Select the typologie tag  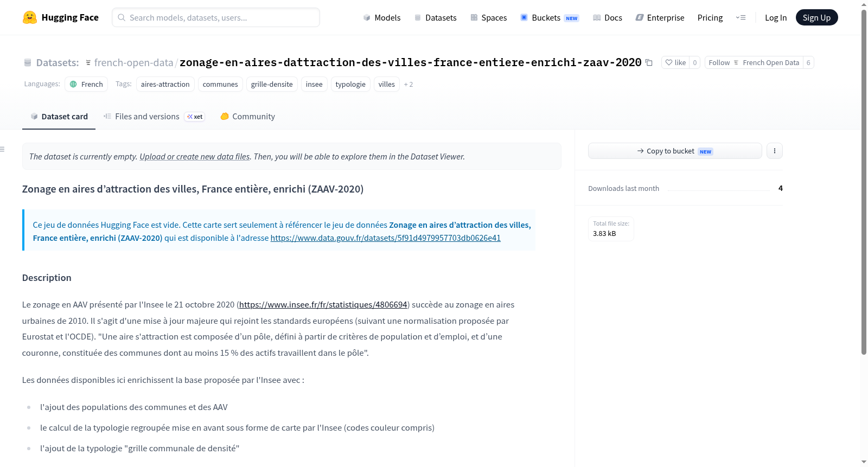[x=350, y=84]
